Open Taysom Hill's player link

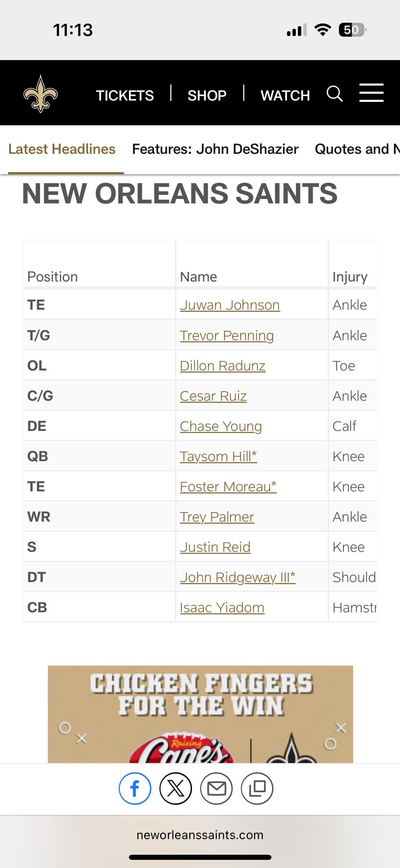click(218, 456)
